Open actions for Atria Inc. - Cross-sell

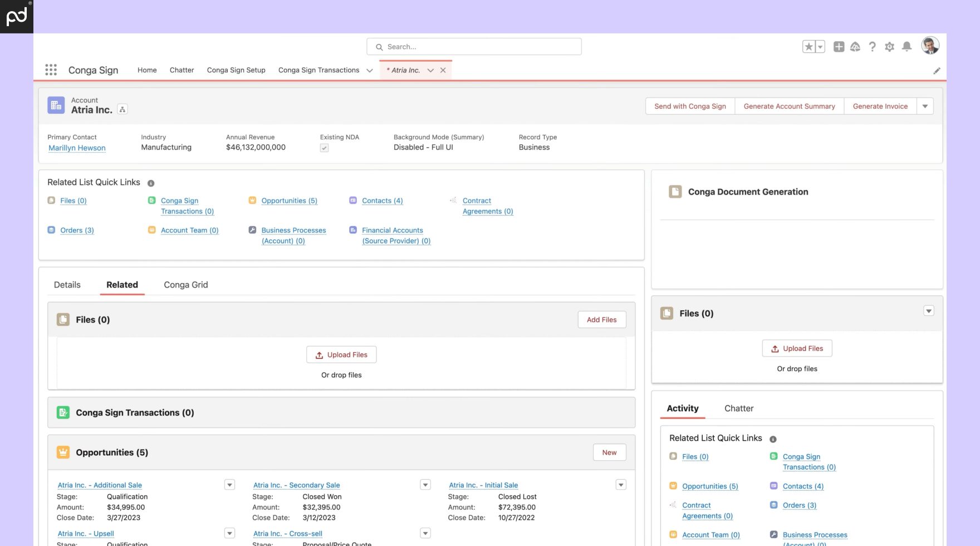(425, 533)
